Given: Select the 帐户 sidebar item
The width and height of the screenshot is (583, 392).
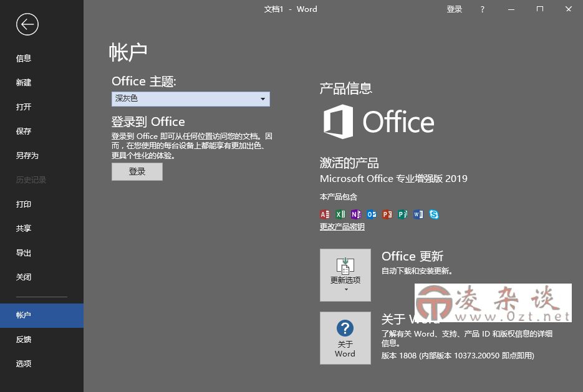Looking at the screenshot, I should [x=42, y=315].
